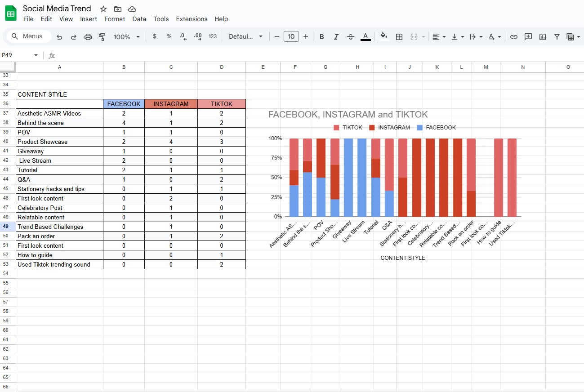Print the spreadsheet
Image resolution: width=584 pixels, height=392 pixels.
pyautogui.click(x=88, y=37)
